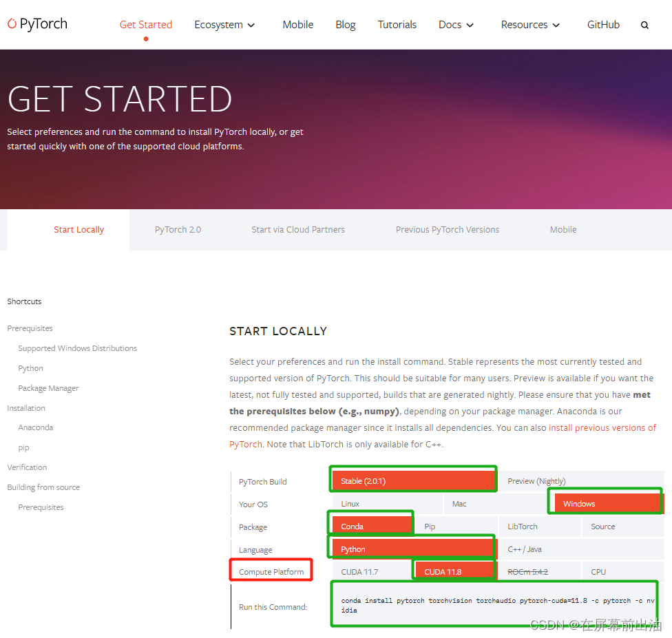Select the ROCm 5.4.2 platform option
Screen dimensions: 672x638
coord(540,572)
